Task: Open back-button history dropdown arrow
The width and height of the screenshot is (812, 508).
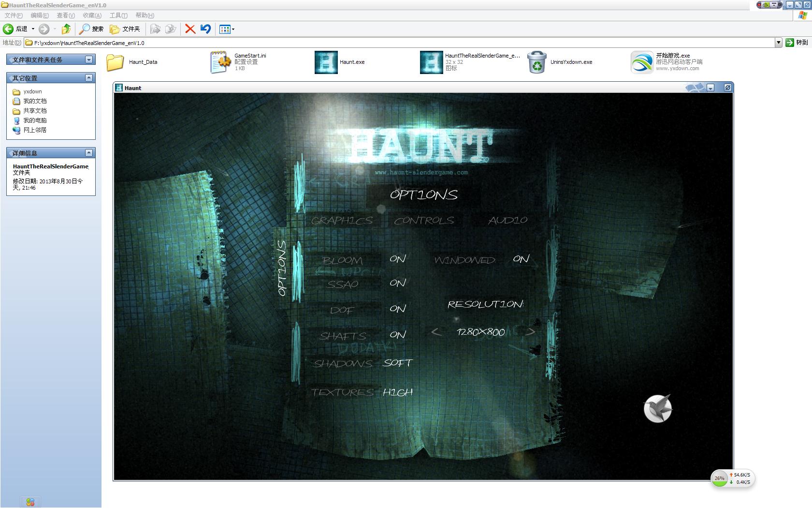Action: click(x=33, y=29)
